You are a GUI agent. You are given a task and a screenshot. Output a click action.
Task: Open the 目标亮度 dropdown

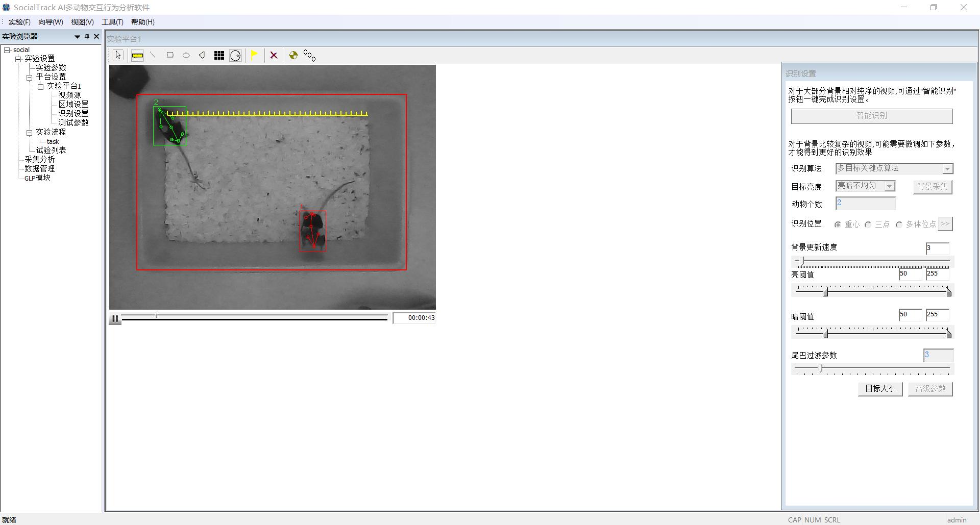(x=865, y=186)
